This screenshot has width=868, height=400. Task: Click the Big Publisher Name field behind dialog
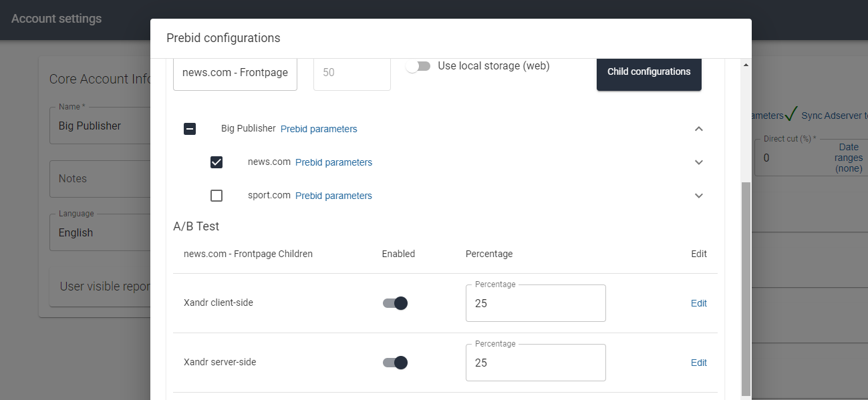[100, 126]
